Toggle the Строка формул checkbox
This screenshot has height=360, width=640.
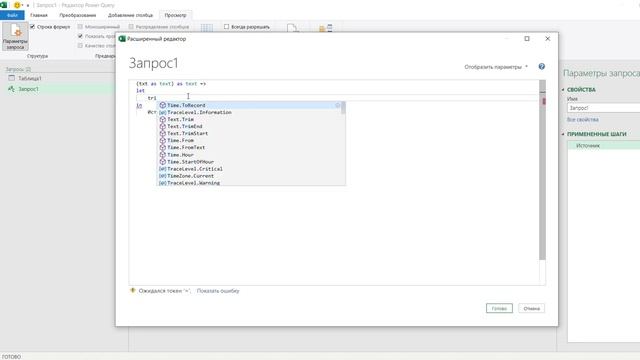33,27
